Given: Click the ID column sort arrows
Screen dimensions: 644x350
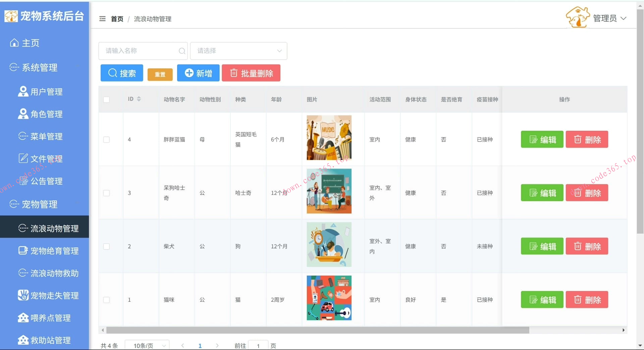Looking at the screenshot, I should 139,99.
